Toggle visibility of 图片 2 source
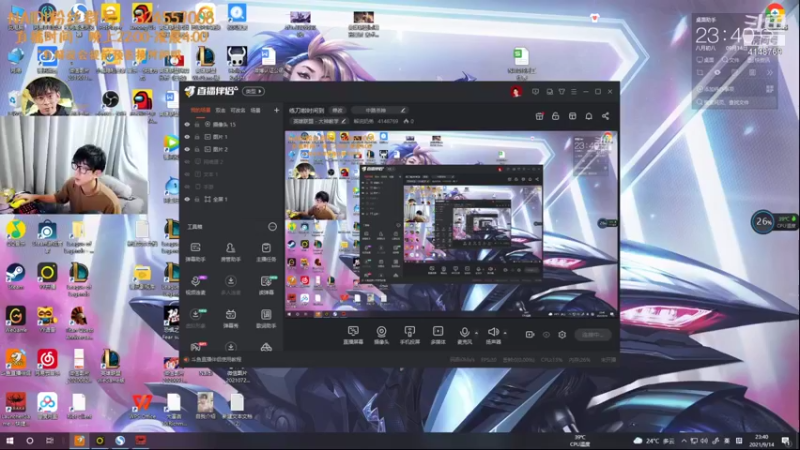Viewport: 800px width, 450px height. [x=187, y=149]
